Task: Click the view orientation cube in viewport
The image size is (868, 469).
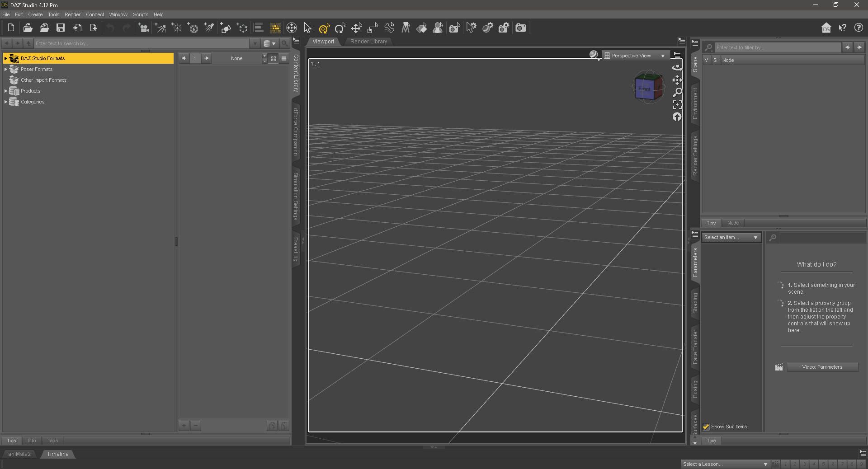Action: click(x=648, y=87)
